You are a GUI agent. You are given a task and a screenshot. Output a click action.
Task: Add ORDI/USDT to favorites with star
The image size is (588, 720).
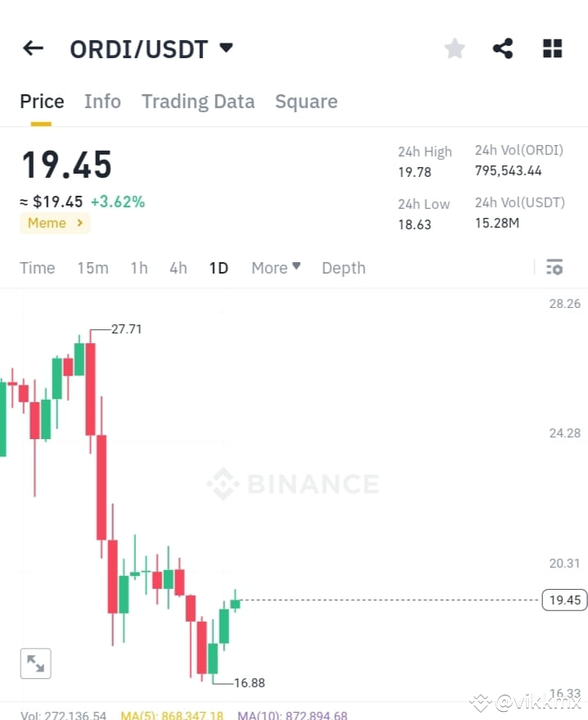coord(455,48)
